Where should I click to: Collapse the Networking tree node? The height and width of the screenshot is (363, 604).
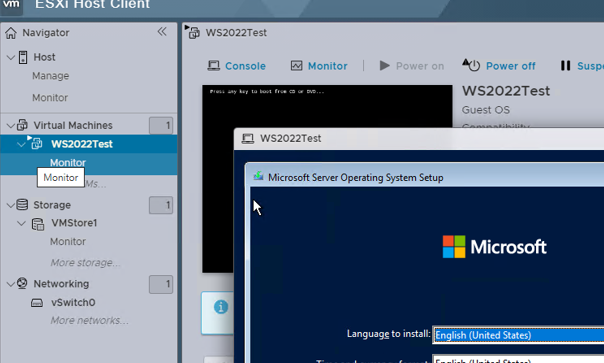(11, 284)
